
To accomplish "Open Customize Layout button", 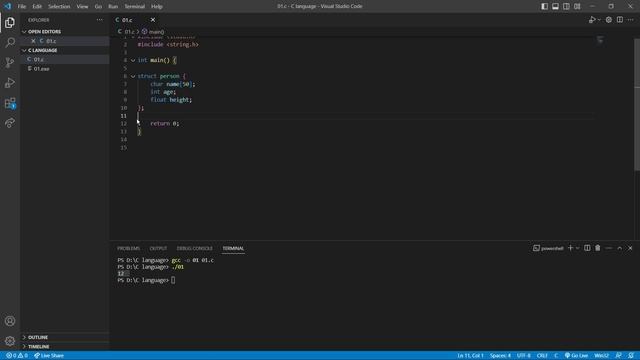I will (x=577, y=6).
